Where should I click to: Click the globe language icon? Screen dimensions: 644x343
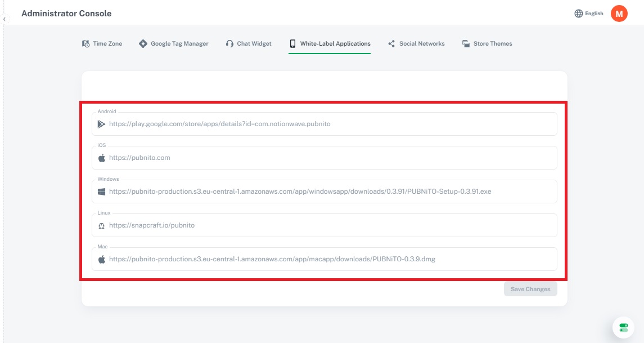(x=579, y=14)
